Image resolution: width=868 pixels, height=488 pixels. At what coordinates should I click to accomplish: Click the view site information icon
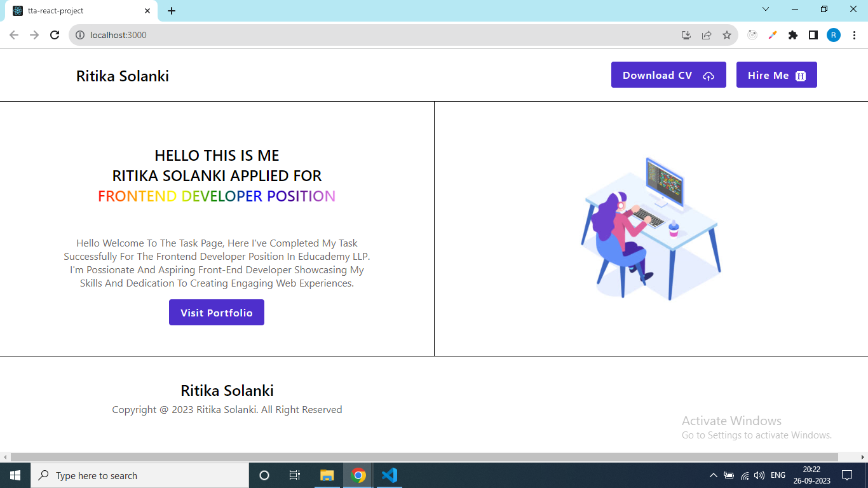coord(80,35)
